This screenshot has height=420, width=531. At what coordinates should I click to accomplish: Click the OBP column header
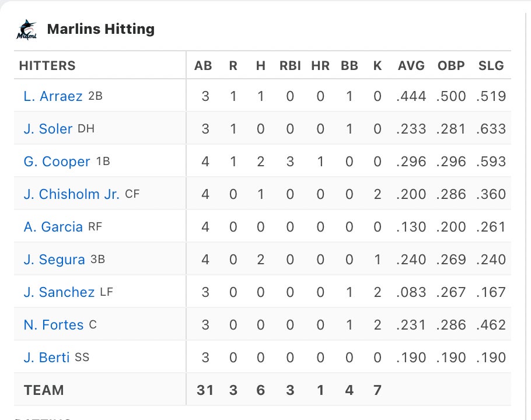tap(451, 66)
